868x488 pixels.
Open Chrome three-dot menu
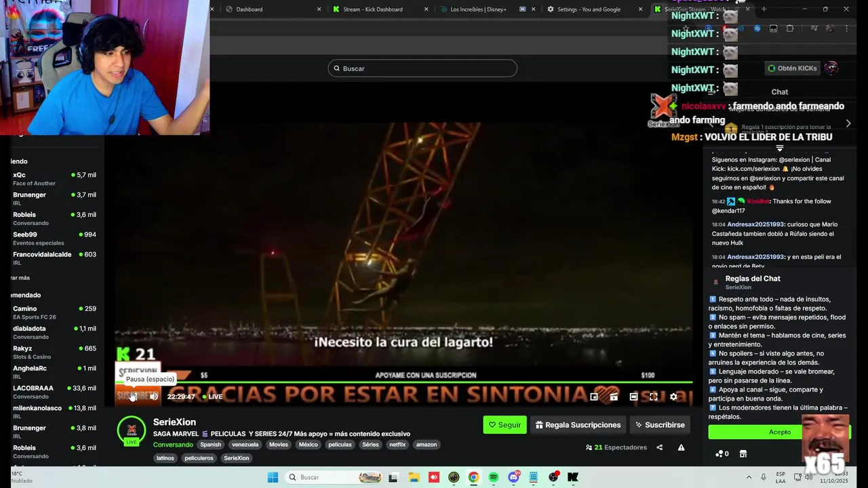coord(846,28)
